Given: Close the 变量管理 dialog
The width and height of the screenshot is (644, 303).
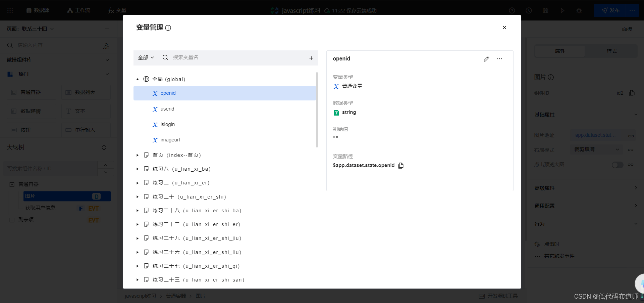Looking at the screenshot, I should (x=504, y=28).
